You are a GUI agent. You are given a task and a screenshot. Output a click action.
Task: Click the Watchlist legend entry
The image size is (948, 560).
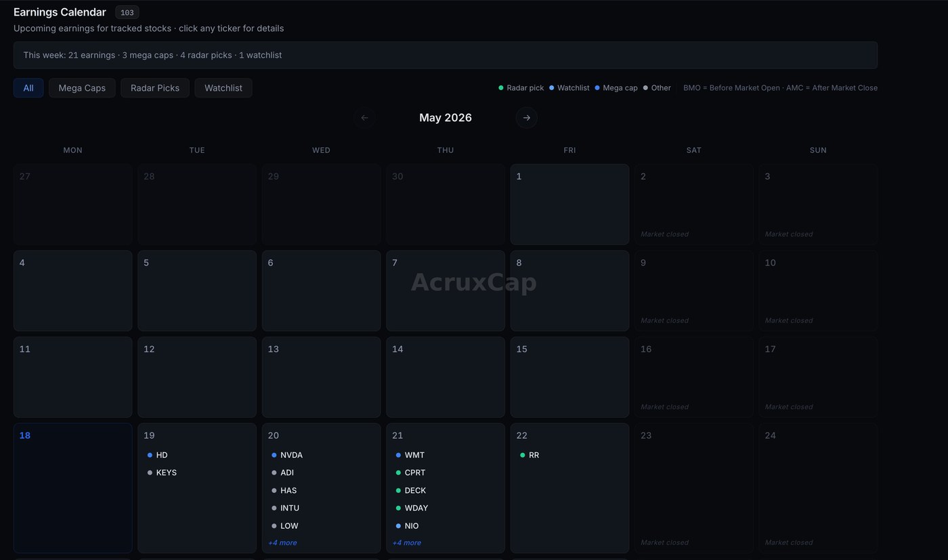click(x=569, y=88)
